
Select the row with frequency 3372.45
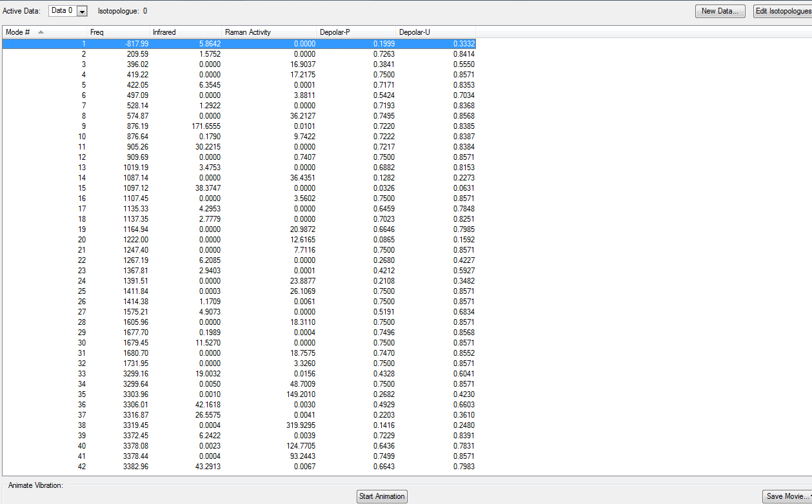coord(239,436)
